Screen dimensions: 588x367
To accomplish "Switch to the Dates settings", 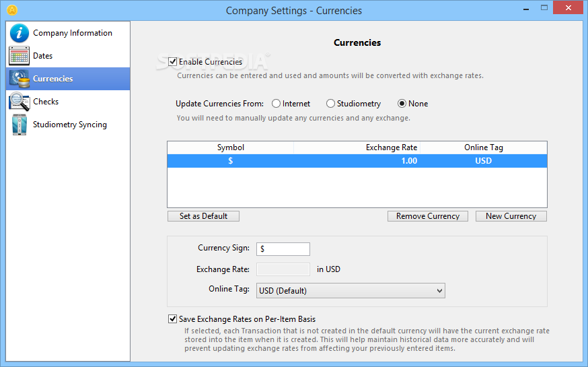I will 68,56.
